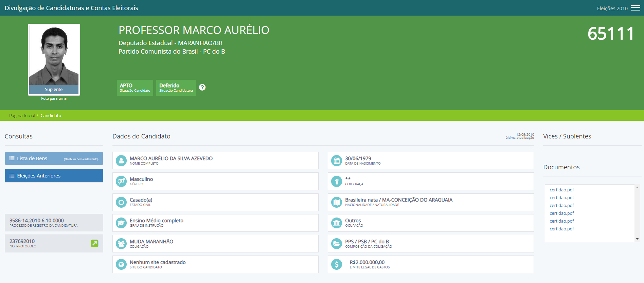Click the question mark help icon
Viewport: 644px width, 283px height.
click(x=202, y=87)
